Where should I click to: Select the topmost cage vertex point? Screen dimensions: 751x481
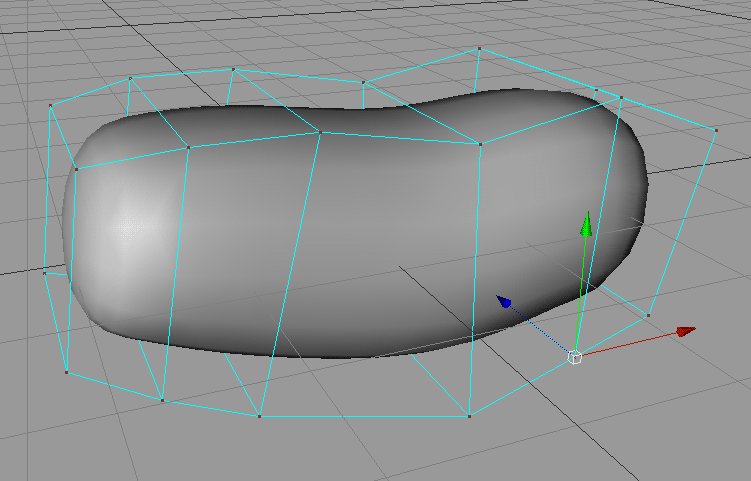pyautogui.click(x=480, y=48)
